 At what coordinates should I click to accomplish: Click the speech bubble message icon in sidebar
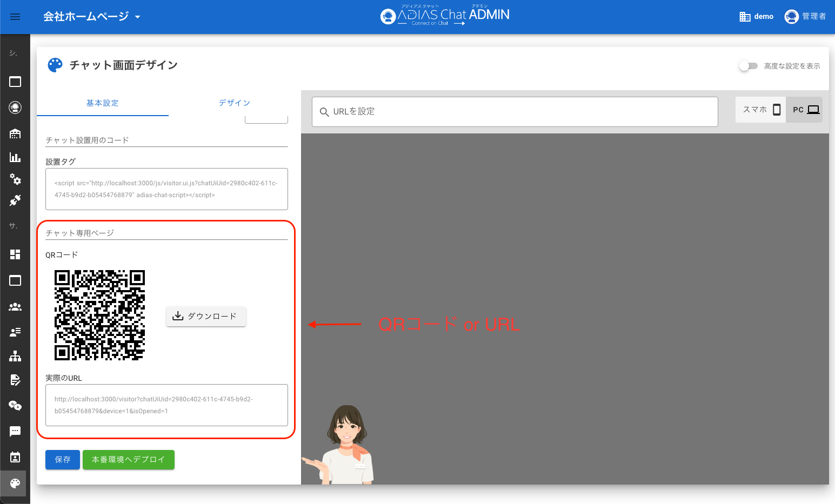click(15, 431)
